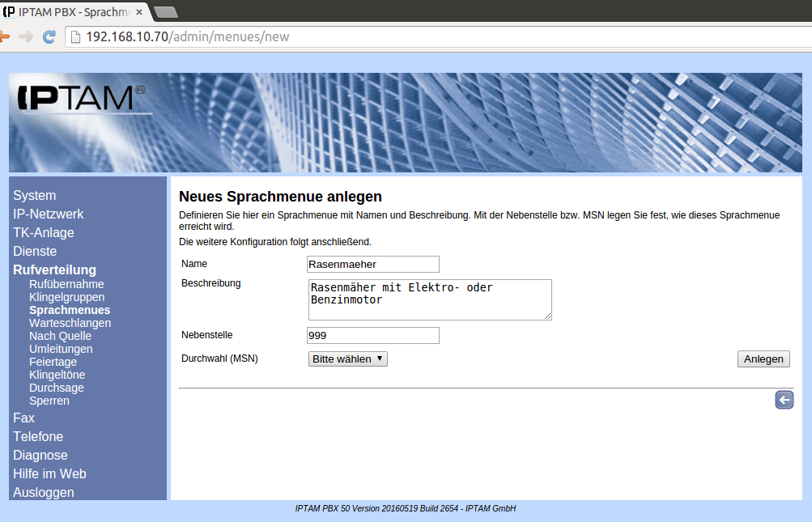Image resolution: width=812 pixels, height=522 pixels.
Task: Reload the page with browser refresh icon
Action: 49,36
